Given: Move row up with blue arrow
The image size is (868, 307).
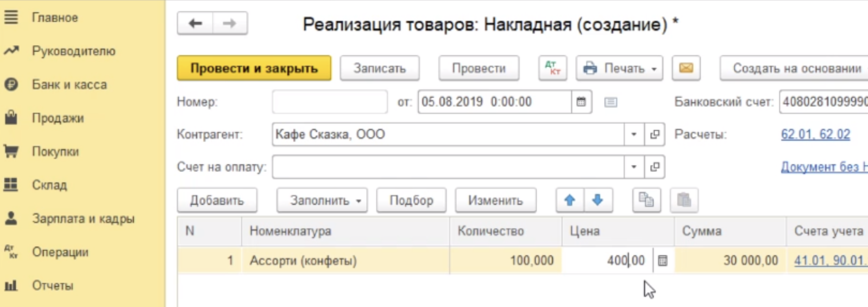Looking at the screenshot, I should pyautogui.click(x=570, y=200).
